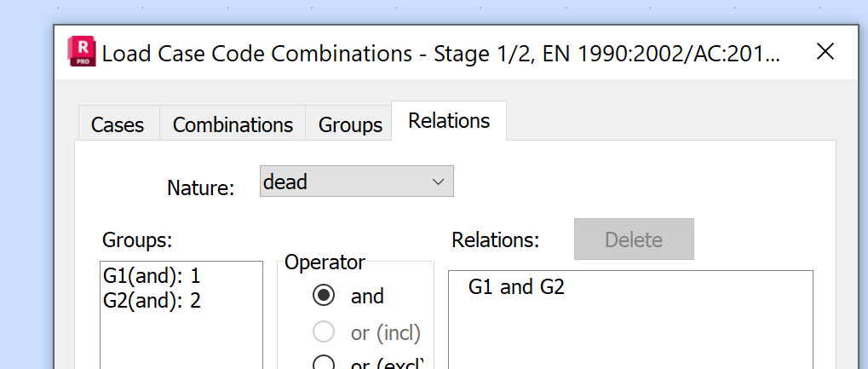Click the Operator group box heading
This screenshot has height=369, width=868.
(x=325, y=262)
